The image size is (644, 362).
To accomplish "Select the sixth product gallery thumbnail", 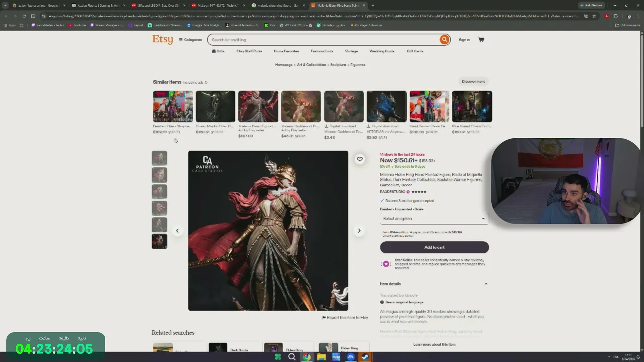I will (159, 241).
